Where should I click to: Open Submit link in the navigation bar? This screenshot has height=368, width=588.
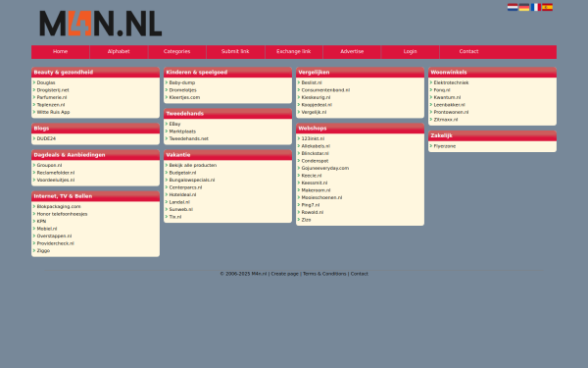click(x=235, y=51)
